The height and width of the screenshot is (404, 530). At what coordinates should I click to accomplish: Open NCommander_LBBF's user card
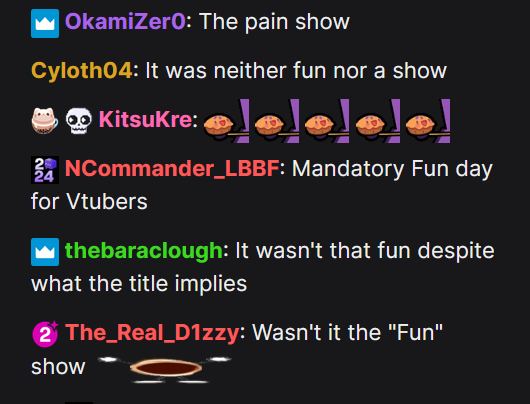click(x=172, y=169)
